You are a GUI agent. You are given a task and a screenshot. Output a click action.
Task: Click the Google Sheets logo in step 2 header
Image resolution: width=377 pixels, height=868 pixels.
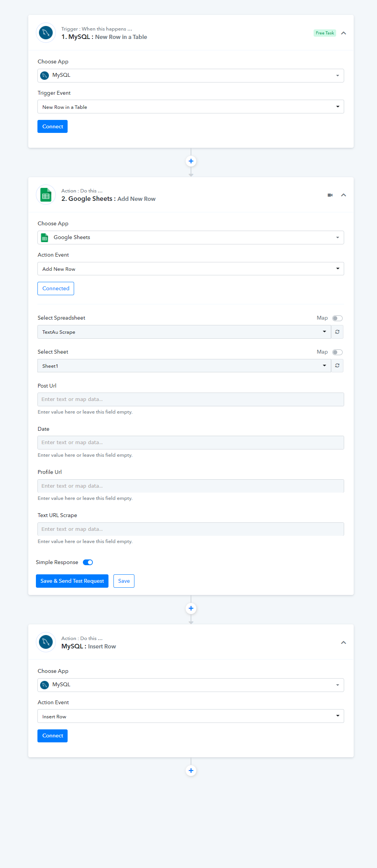click(46, 195)
